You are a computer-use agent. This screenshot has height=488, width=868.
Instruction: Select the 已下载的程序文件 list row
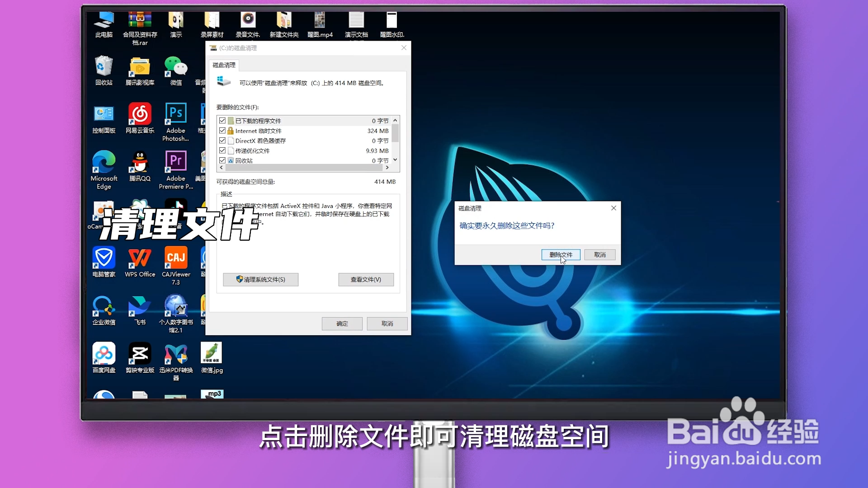[x=304, y=121]
